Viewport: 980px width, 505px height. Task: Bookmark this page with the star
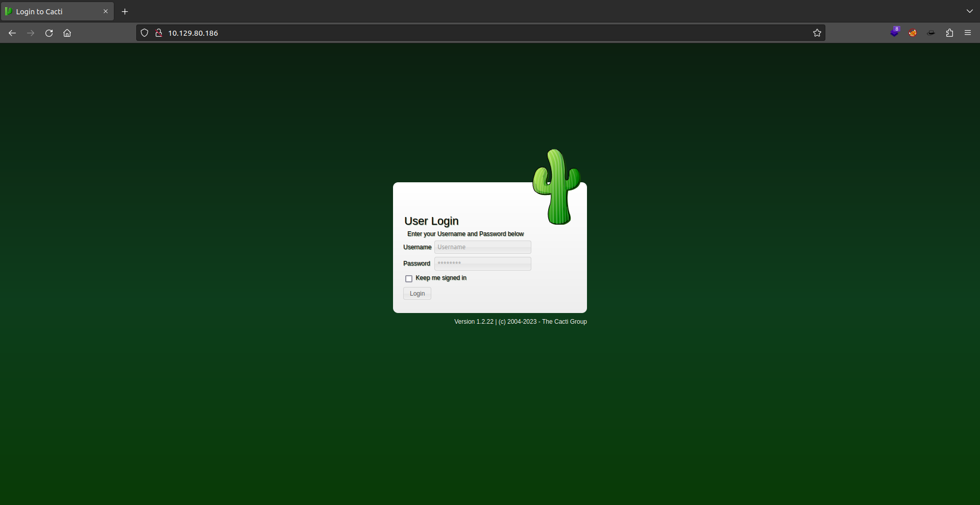pyautogui.click(x=817, y=33)
